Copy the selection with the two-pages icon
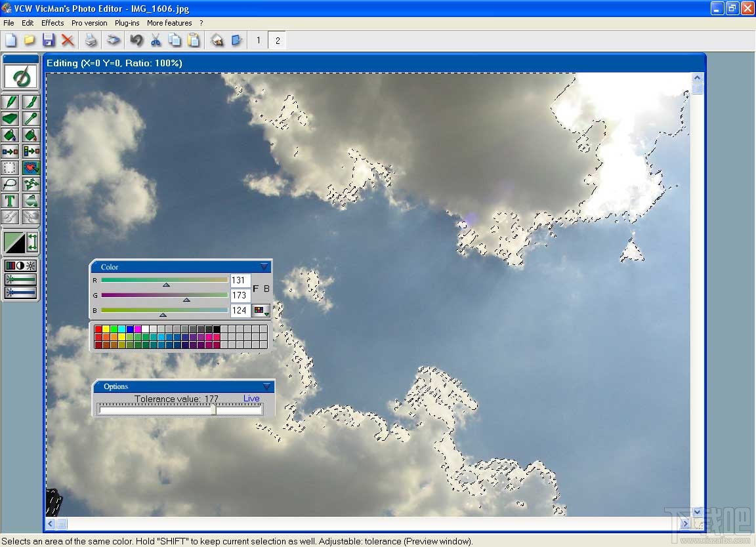This screenshot has width=756, height=547. click(175, 40)
